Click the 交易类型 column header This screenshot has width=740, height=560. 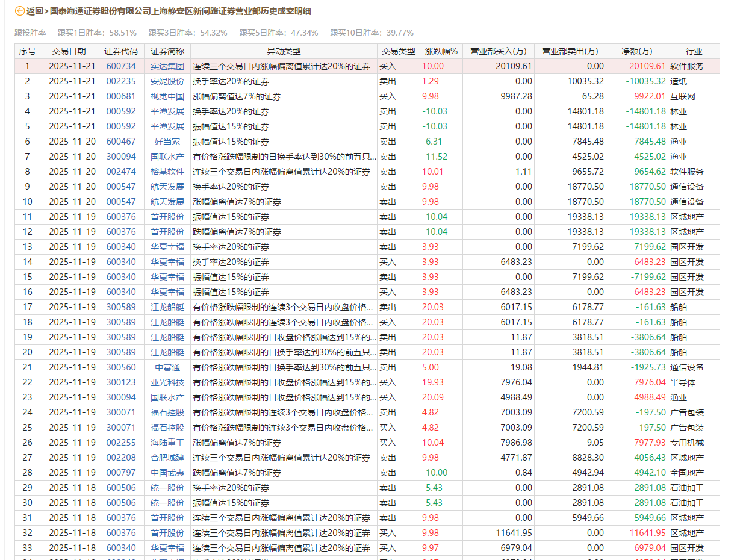point(398,51)
